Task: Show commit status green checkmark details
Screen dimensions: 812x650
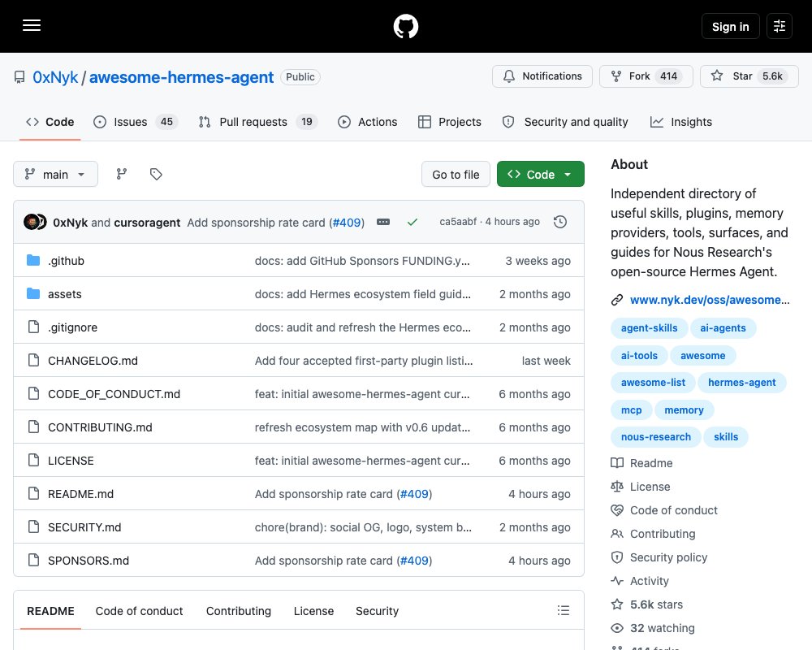Action: click(x=412, y=222)
